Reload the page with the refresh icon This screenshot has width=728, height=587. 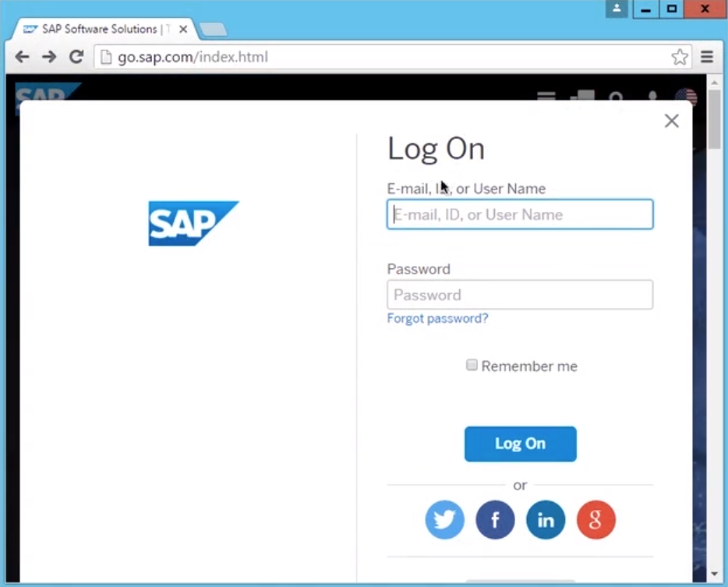pos(76,57)
